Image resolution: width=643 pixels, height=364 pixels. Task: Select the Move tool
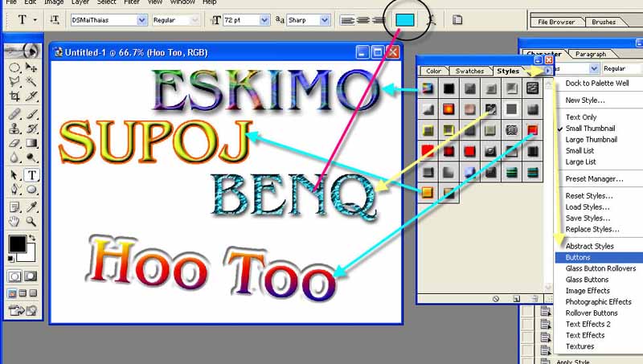31,67
